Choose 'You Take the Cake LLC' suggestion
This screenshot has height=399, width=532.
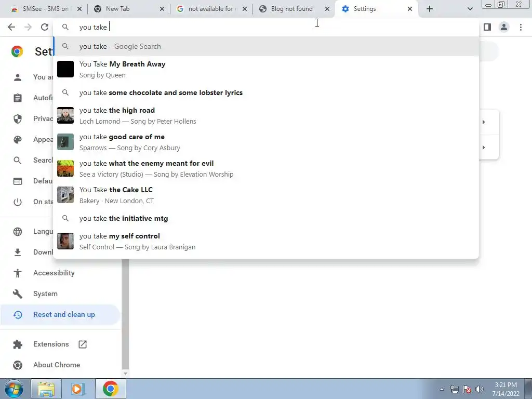pos(266,195)
